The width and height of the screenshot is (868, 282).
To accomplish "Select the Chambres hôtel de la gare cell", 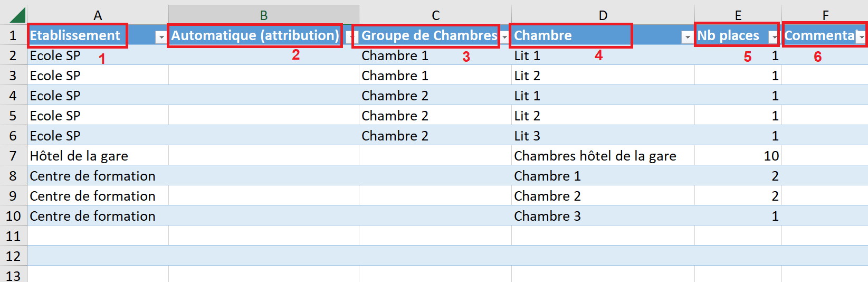I will [x=595, y=156].
